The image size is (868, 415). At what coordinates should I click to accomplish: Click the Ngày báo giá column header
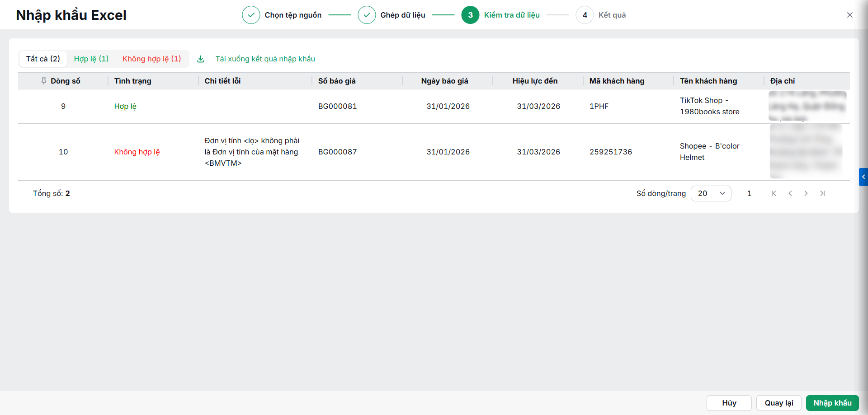click(444, 81)
